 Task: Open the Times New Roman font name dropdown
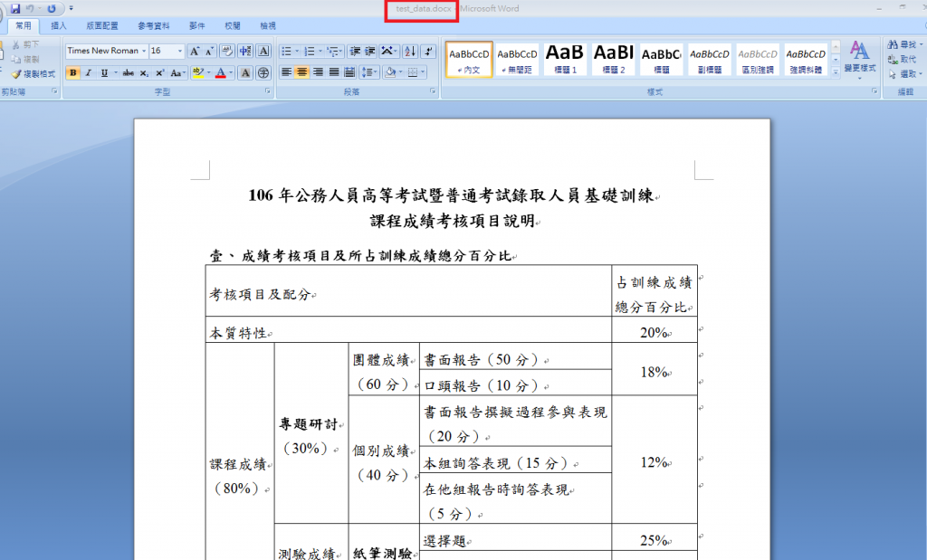144,51
